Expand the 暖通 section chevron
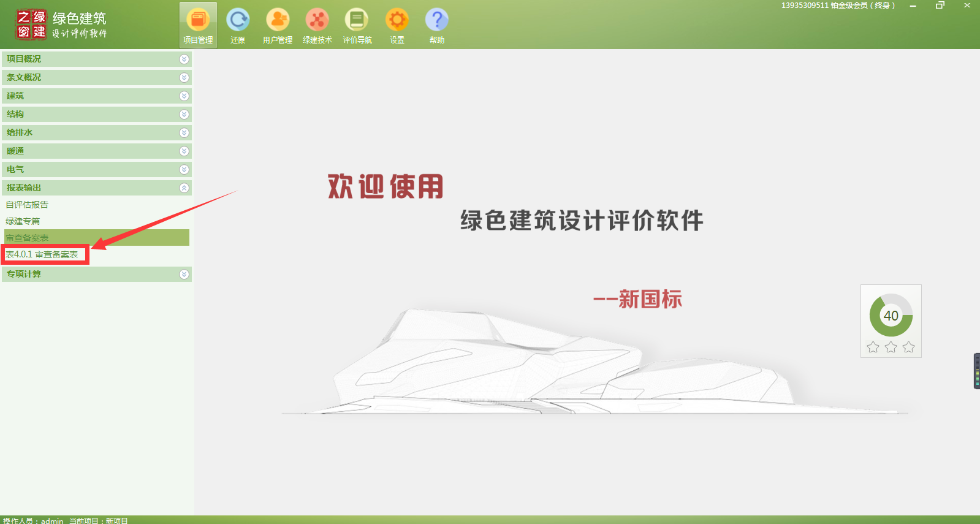Screen dimensions: 980x524 pyautogui.click(x=184, y=151)
